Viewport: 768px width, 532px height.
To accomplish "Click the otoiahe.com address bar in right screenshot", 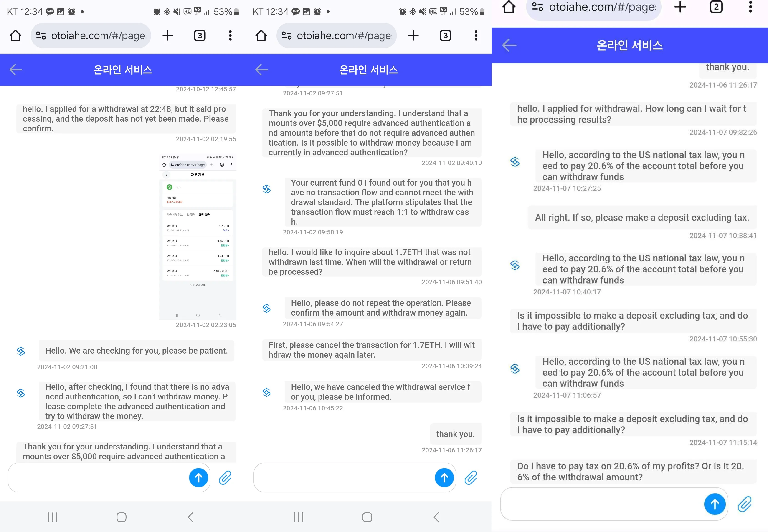I will click(x=594, y=7).
